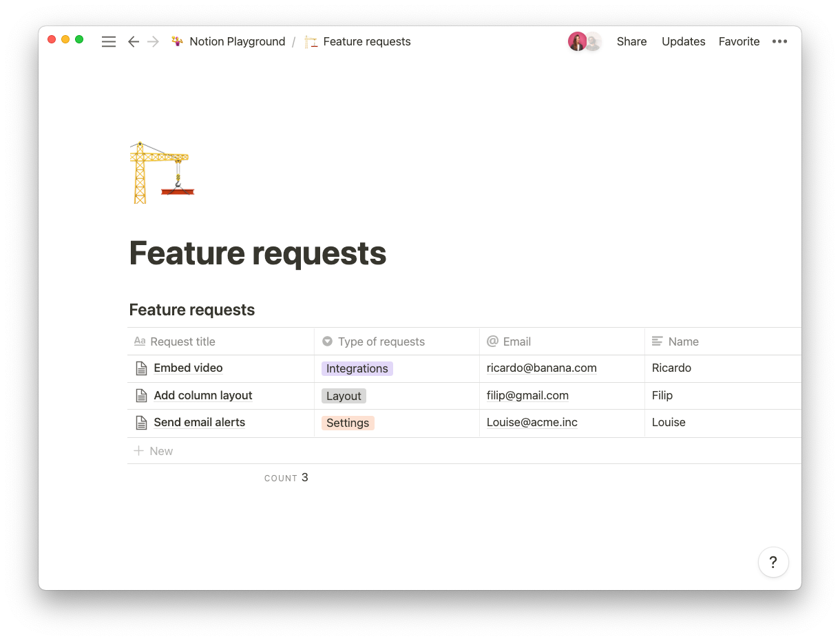
Task: Click the Share button
Action: 631,42
